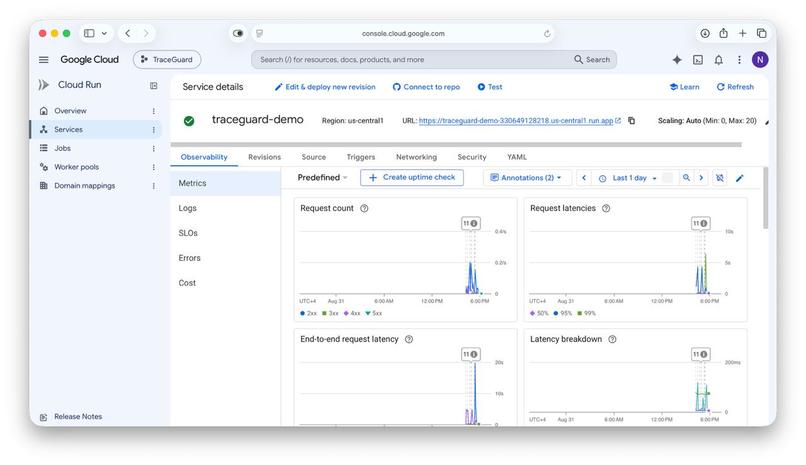Open the more options dots beside Jobs
This screenshot has width=806, height=465.
[153, 148]
